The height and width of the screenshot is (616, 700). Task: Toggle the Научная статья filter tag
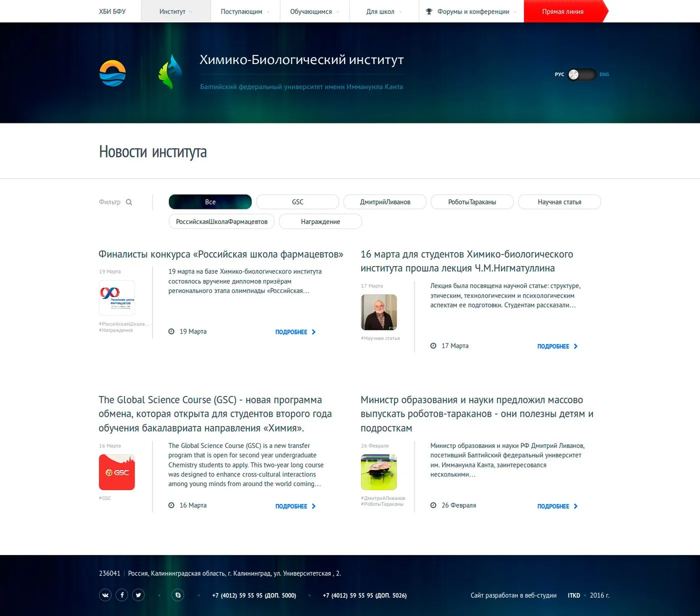[x=559, y=202]
